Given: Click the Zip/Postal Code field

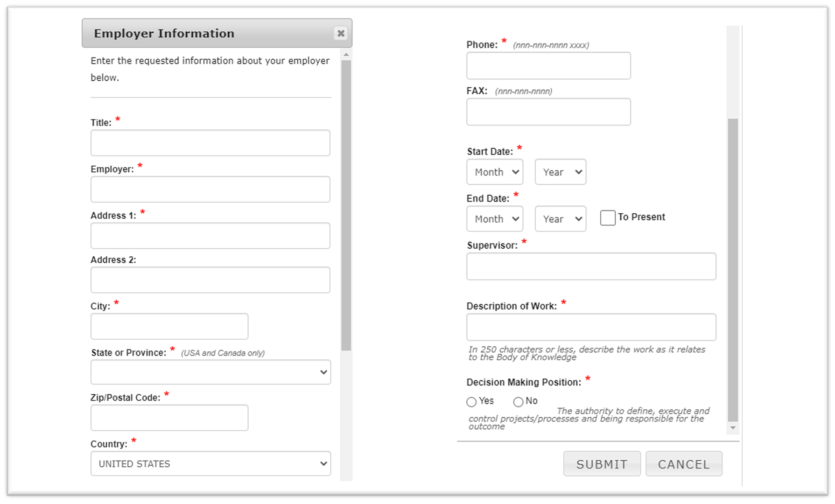Looking at the screenshot, I should click(x=169, y=418).
